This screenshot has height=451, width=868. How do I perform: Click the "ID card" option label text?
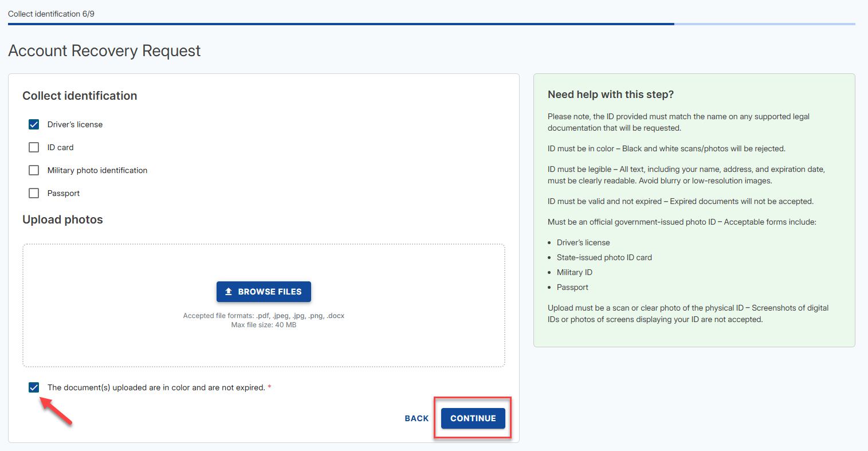[x=60, y=147]
